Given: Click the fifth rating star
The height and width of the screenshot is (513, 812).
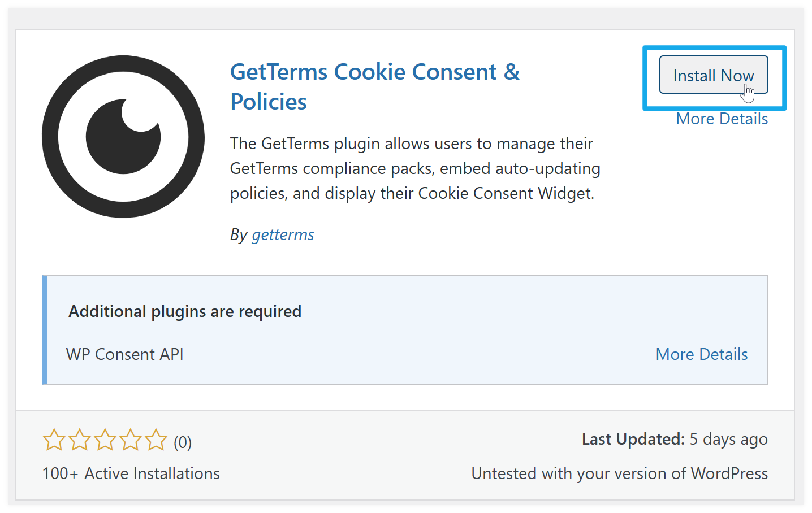Looking at the screenshot, I should tap(156, 440).
